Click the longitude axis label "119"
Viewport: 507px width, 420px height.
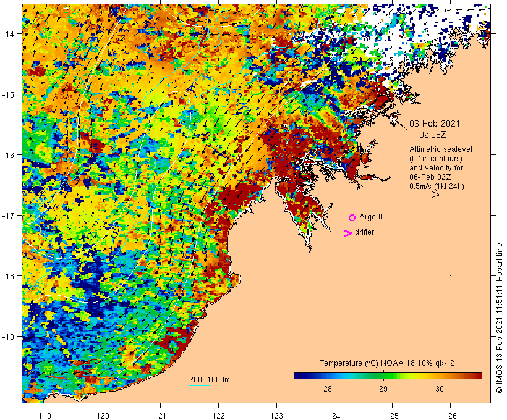click(x=45, y=416)
